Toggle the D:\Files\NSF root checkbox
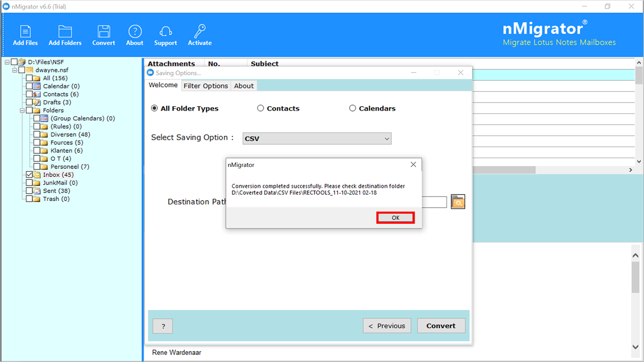Image resolution: width=644 pixels, height=362 pixels. pyautogui.click(x=14, y=62)
